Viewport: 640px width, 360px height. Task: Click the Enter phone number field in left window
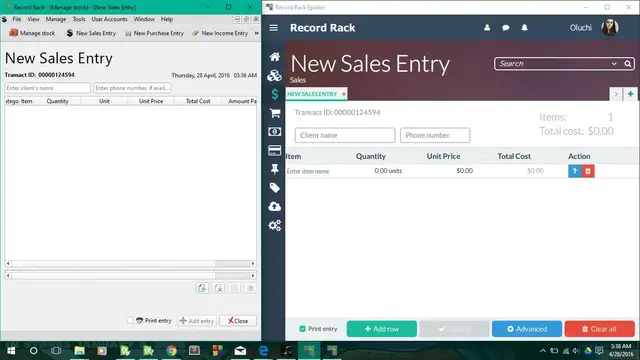tap(132, 88)
